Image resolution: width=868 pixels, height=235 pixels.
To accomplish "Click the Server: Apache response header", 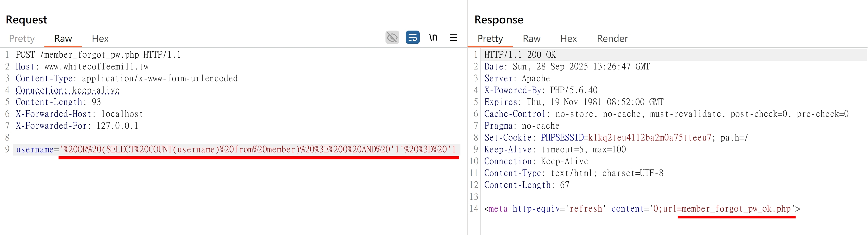I will click(x=517, y=78).
